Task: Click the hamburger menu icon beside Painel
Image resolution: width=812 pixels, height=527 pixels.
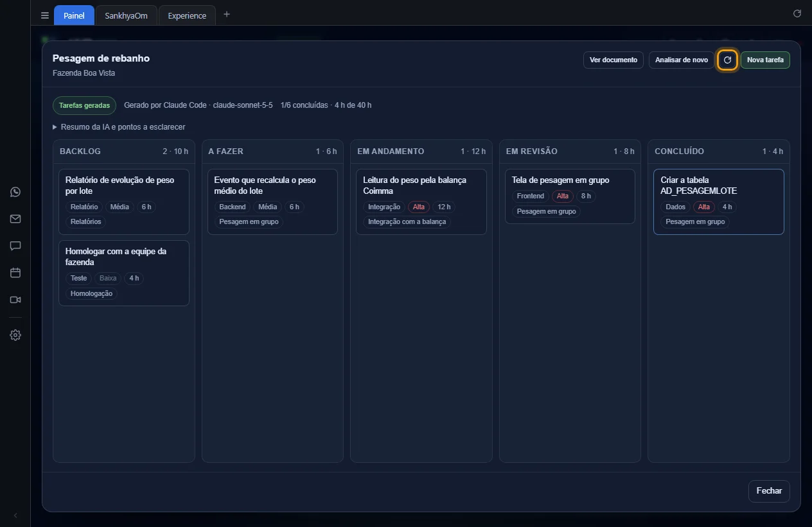Action: 45,15
